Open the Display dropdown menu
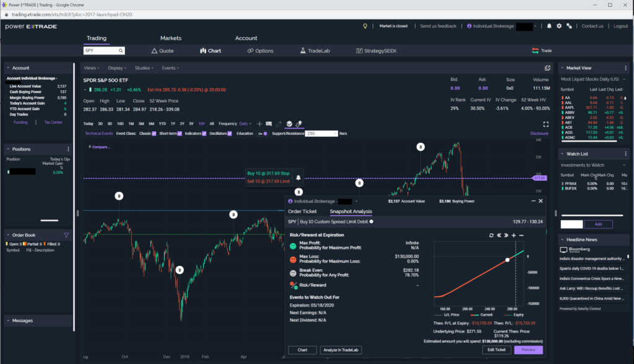The height and width of the screenshot is (364, 634). coord(117,68)
